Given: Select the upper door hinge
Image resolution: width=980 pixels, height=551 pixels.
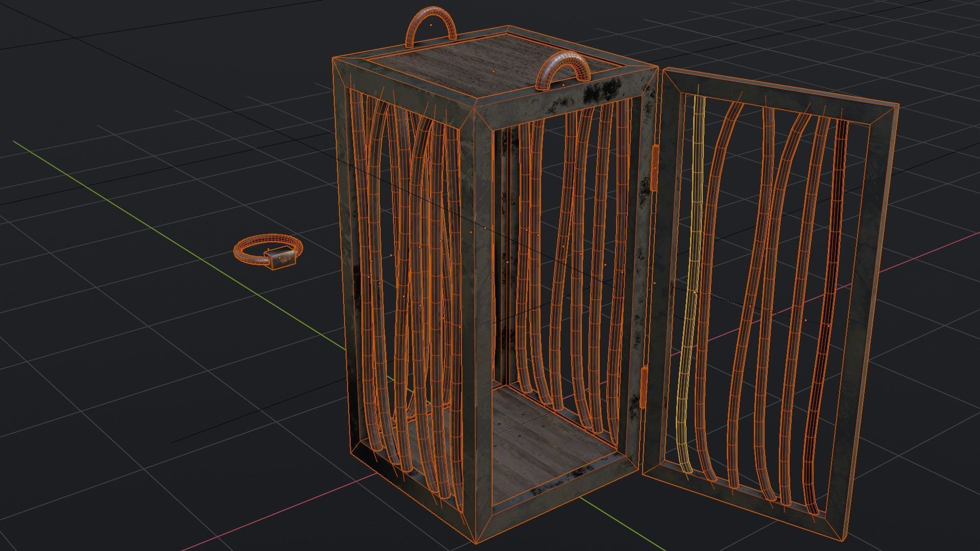Looking at the screenshot, I should [x=656, y=167].
